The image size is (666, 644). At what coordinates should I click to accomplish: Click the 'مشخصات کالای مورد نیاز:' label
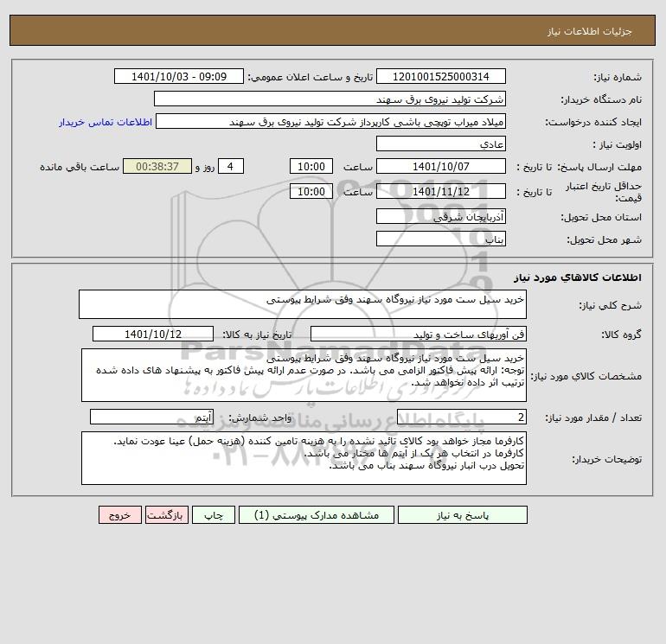pyautogui.click(x=586, y=376)
